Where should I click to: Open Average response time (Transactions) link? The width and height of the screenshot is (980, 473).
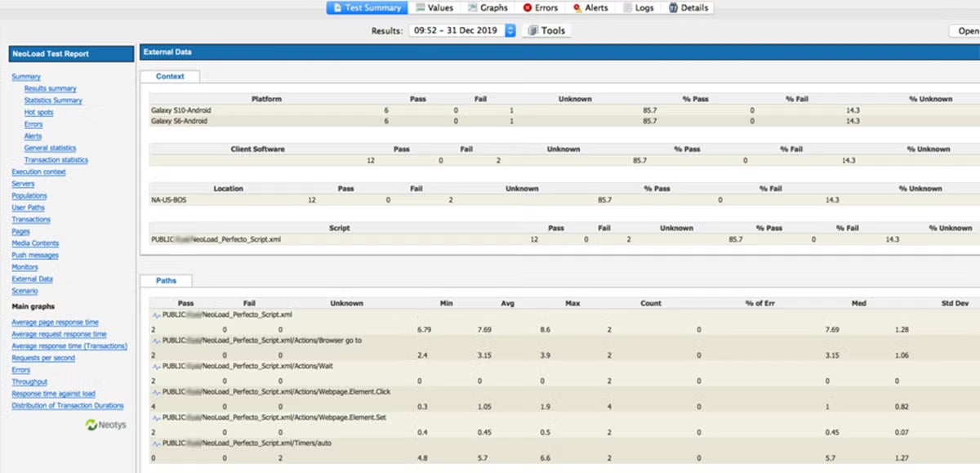point(69,346)
